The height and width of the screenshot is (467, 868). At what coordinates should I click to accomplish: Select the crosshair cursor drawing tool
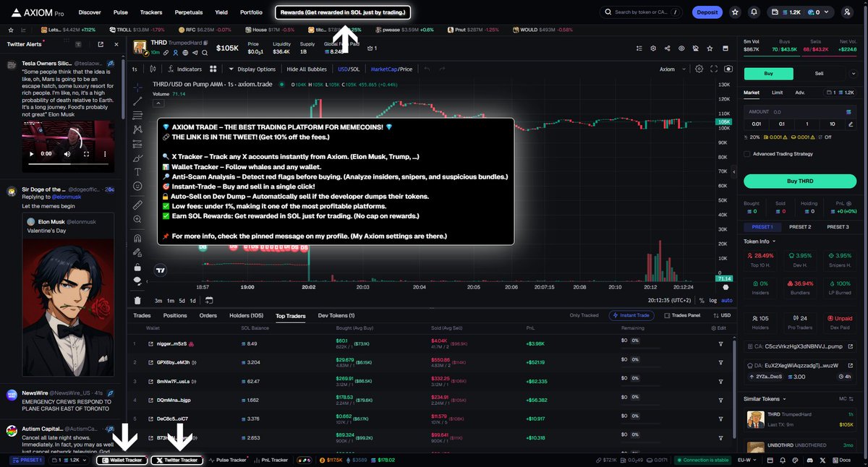coord(137,87)
